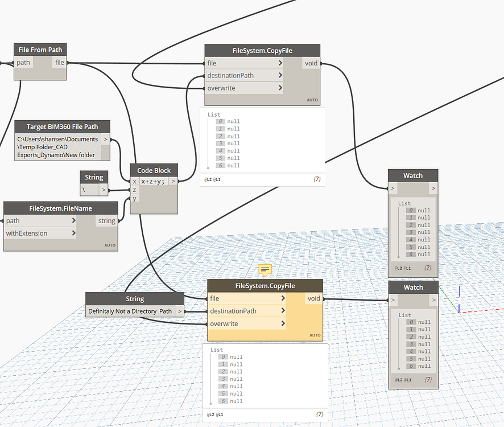Expand the overwrite input chevron on top FileSystem.CopyFile
Image resolution: width=504 pixels, height=427 pixels.
coord(279,88)
